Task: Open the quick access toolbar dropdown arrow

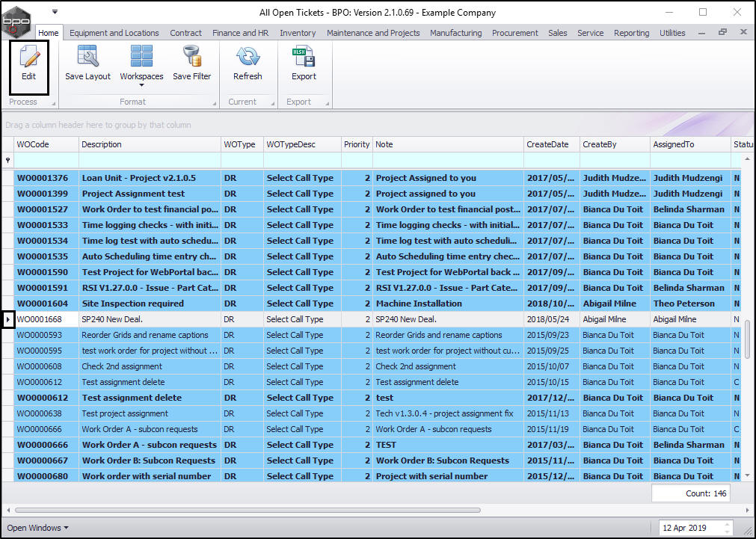Action: point(55,12)
